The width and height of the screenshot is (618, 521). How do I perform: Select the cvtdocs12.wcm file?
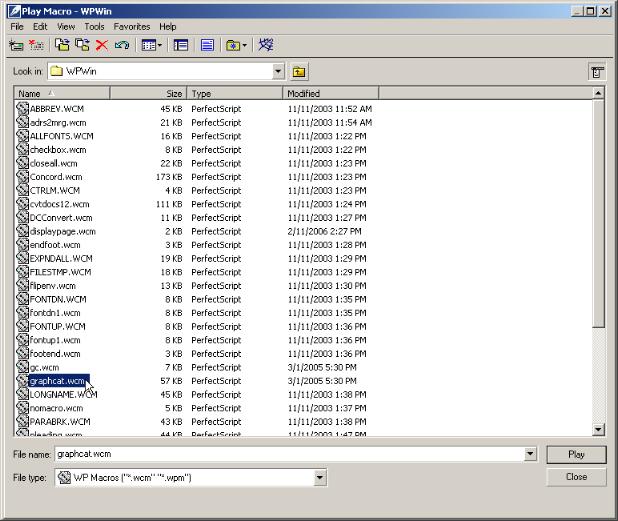[60, 204]
